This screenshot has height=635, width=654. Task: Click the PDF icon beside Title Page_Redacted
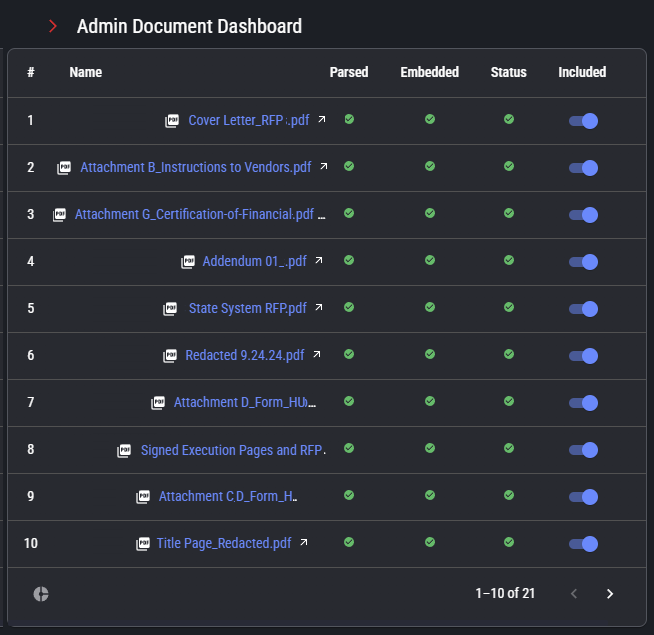[x=141, y=544]
